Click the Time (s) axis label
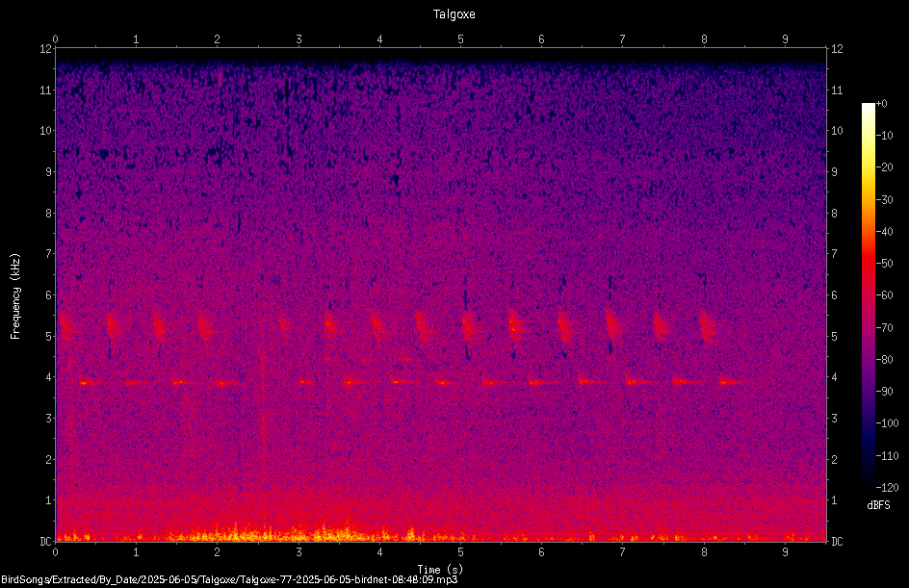Viewport: 909px width, 588px height. click(440, 570)
